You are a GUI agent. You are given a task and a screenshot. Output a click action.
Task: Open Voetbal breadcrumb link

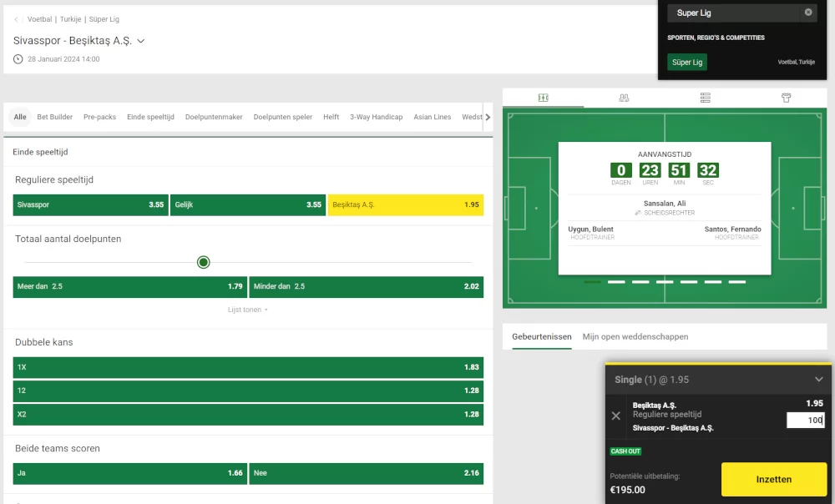[40, 19]
